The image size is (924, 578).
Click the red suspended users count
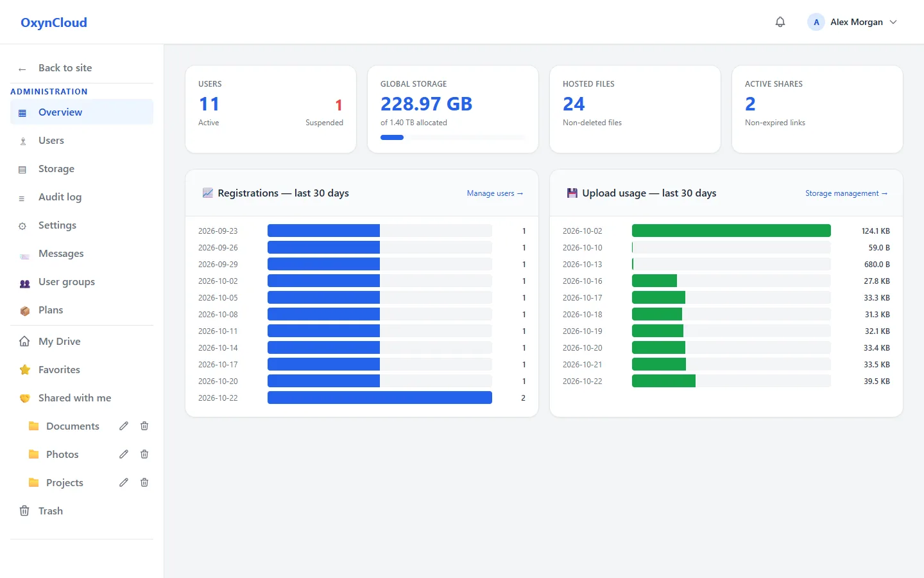[339, 105]
